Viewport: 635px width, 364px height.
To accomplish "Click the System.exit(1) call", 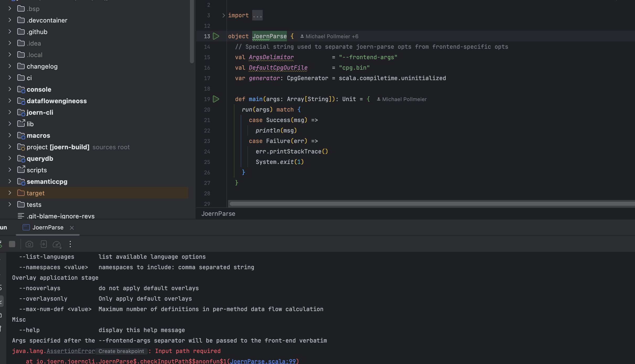I will point(280,162).
